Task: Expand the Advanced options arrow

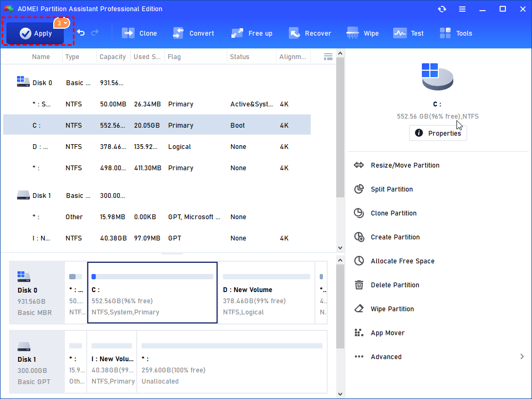Action: click(x=522, y=356)
